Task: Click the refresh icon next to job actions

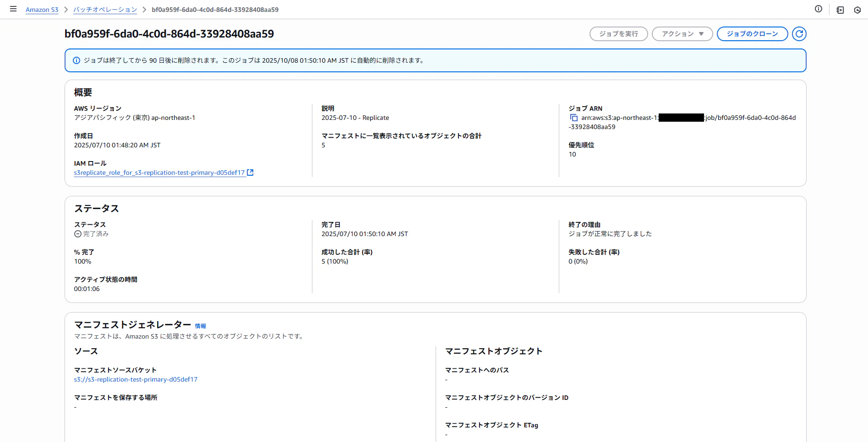Action: click(x=799, y=33)
